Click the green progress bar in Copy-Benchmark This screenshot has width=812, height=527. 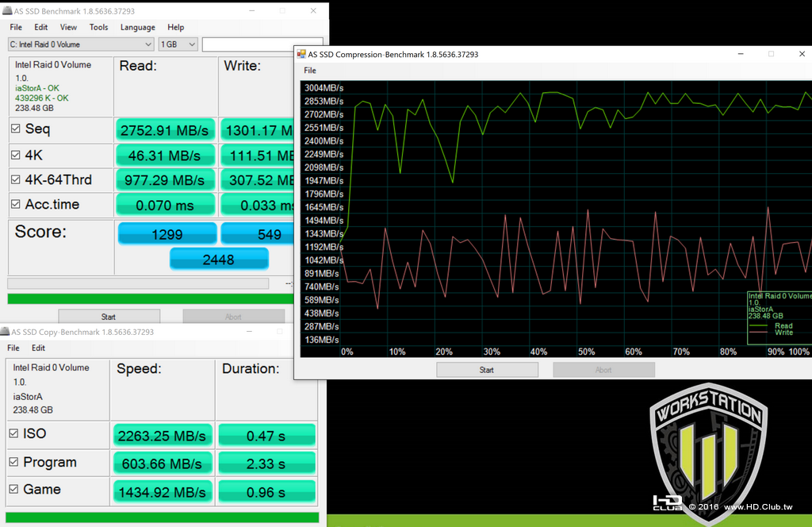coord(162,517)
